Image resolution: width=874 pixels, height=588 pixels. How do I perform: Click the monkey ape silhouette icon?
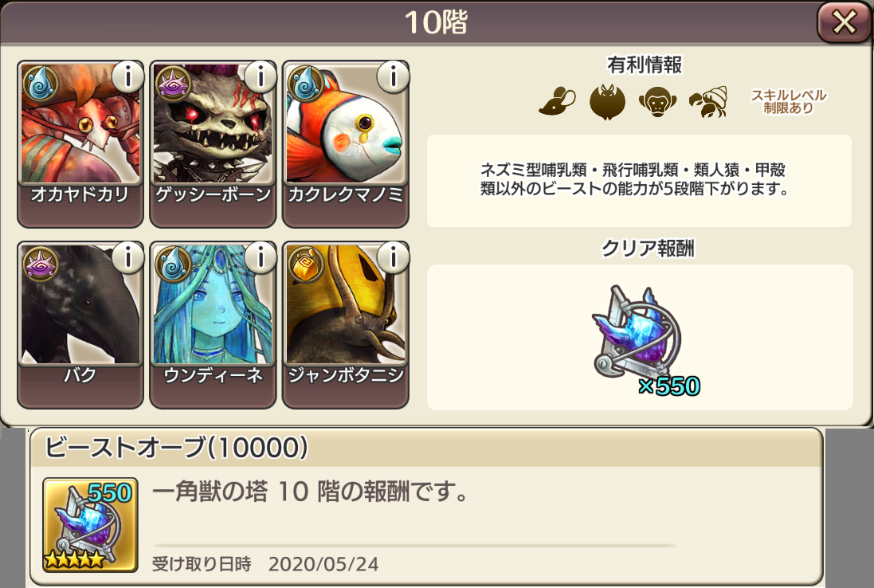(x=658, y=102)
